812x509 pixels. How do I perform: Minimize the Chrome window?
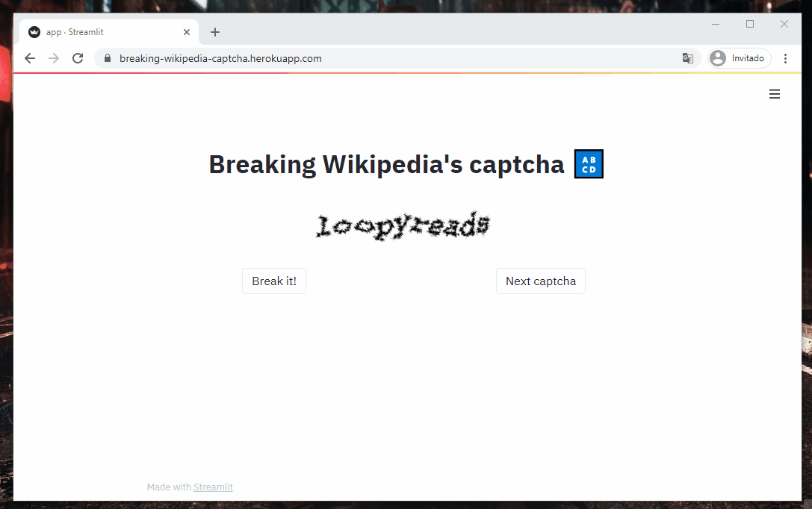[x=716, y=24]
